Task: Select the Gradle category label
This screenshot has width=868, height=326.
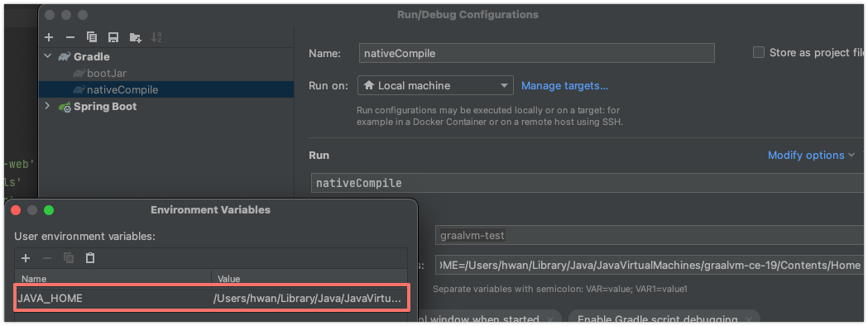Action: point(91,56)
